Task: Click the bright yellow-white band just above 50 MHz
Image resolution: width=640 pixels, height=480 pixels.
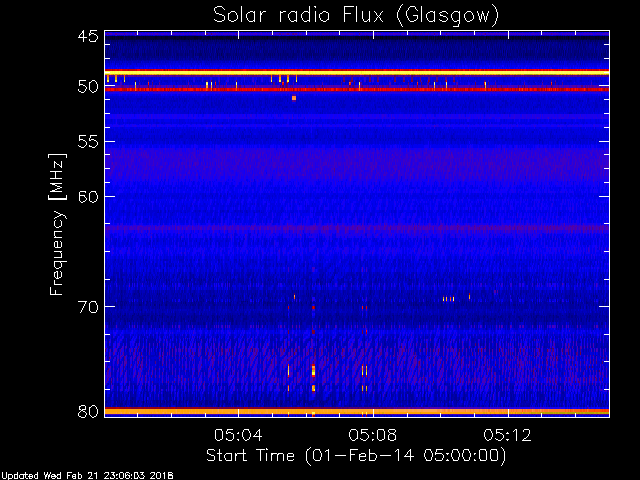Action: (x=357, y=72)
